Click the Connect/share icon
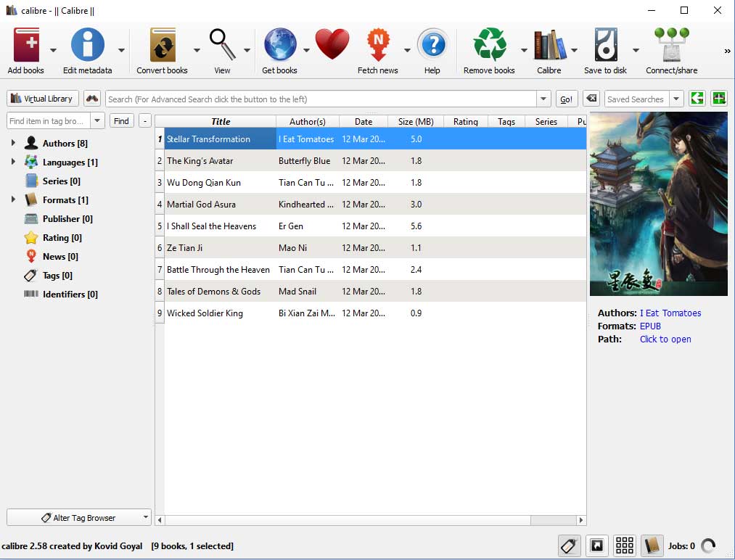The width and height of the screenshot is (735, 560). (x=672, y=45)
